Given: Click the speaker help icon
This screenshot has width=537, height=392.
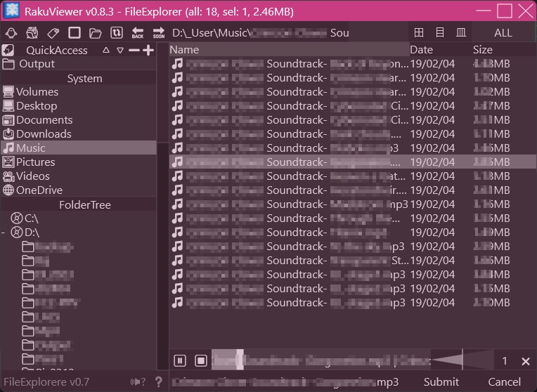Looking at the screenshot, I should click(x=138, y=381).
